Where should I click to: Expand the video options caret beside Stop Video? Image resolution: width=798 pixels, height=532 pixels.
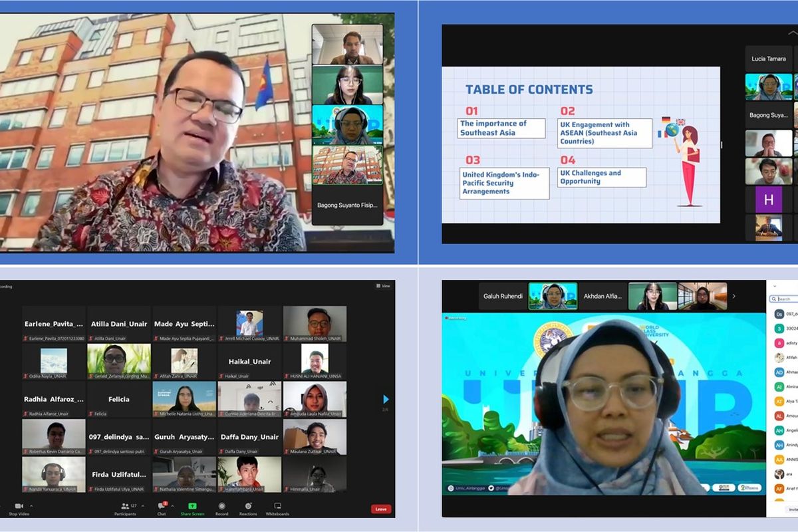tap(31, 506)
